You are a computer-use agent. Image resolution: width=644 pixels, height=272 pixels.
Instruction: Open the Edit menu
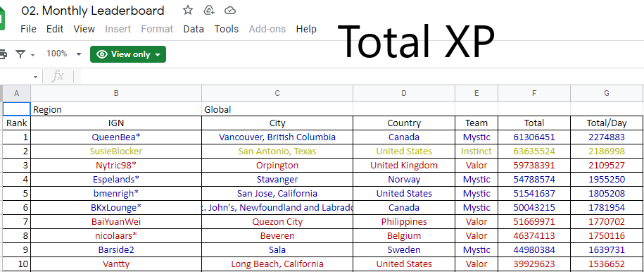click(x=55, y=29)
